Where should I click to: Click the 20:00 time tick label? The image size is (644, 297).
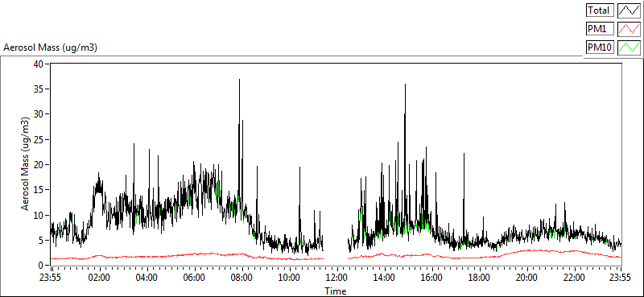click(x=527, y=277)
